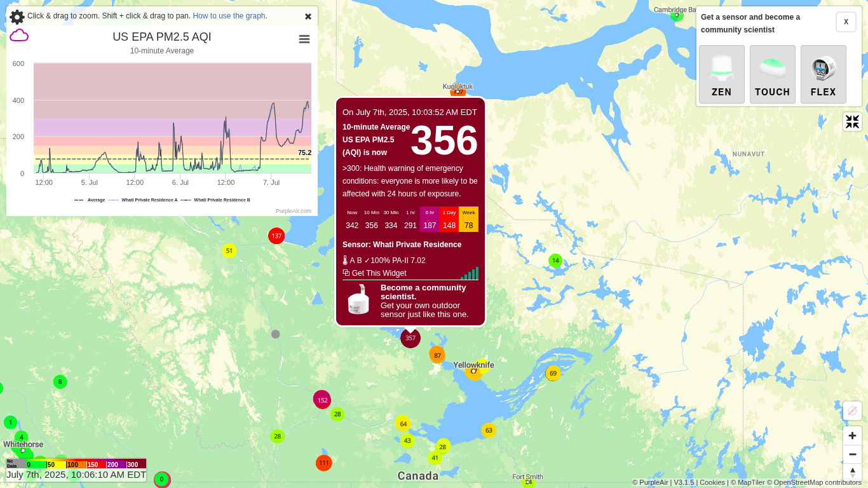
Task: Select the 'Now' 342 average cell
Action: [352, 219]
